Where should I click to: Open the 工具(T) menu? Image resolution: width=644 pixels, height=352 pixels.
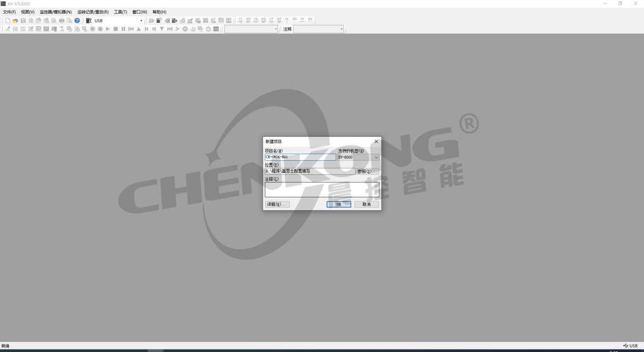(120, 12)
